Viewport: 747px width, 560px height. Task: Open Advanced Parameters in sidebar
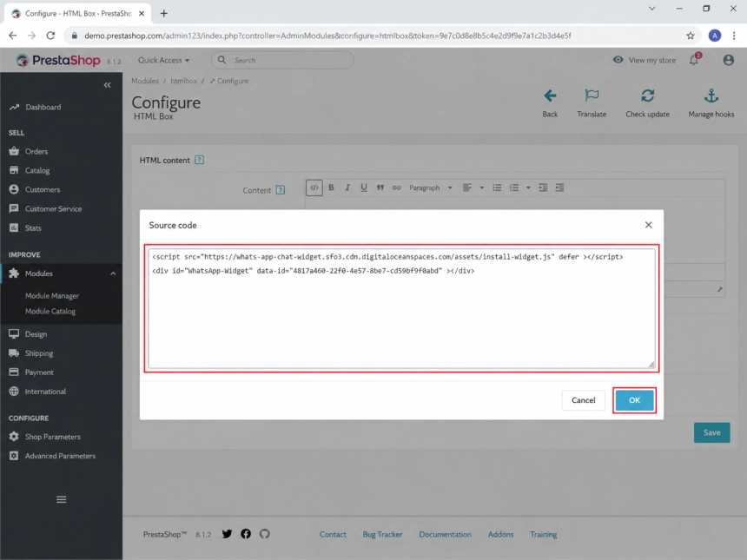coord(61,456)
